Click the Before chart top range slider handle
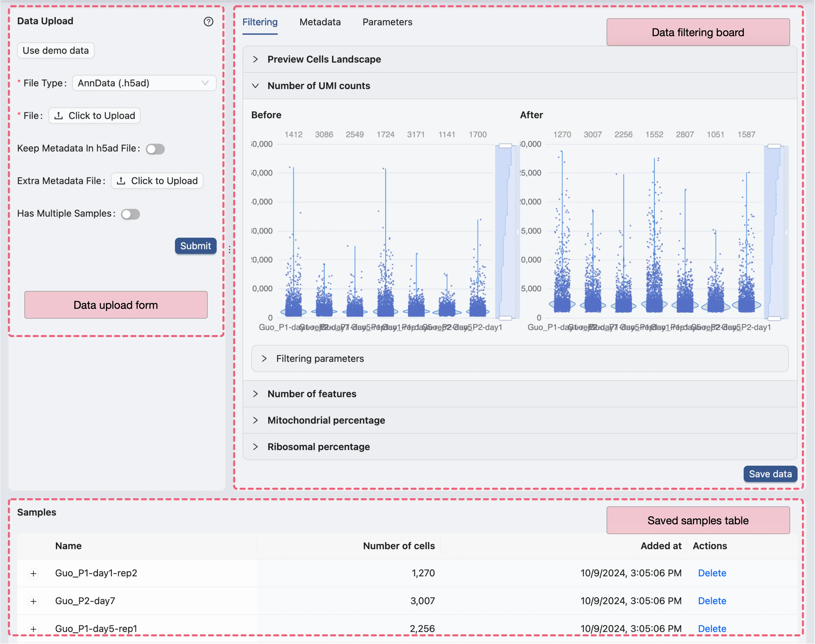The height and width of the screenshot is (644, 815). [505, 146]
